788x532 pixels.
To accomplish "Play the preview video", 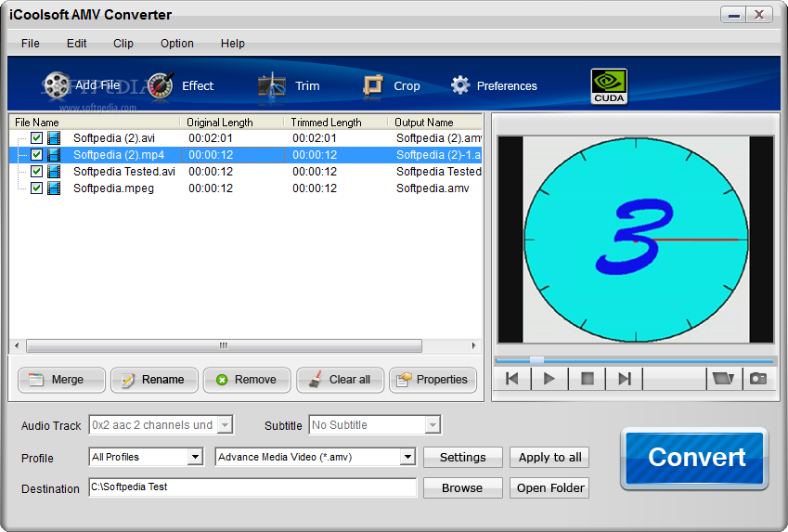I will click(x=549, y=379).
